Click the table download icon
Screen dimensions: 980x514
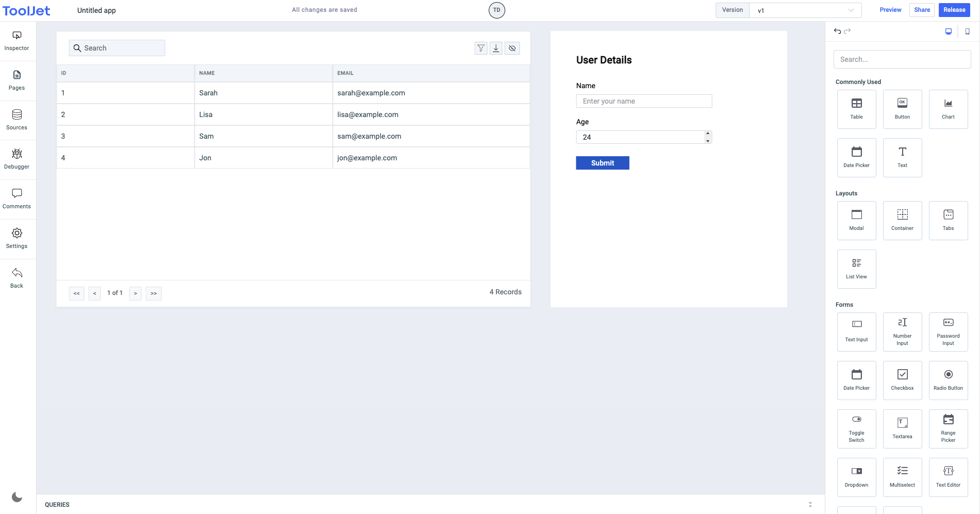click(496, 48)
